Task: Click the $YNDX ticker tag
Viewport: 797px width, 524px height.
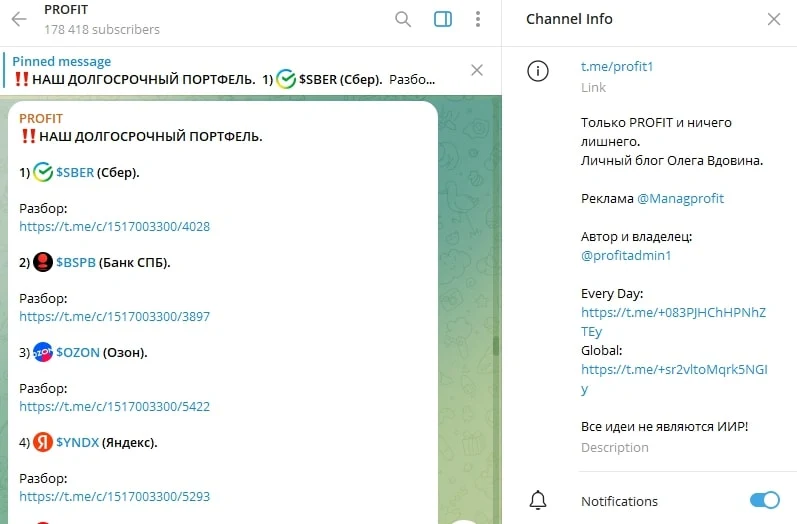Action: (77, 443)
